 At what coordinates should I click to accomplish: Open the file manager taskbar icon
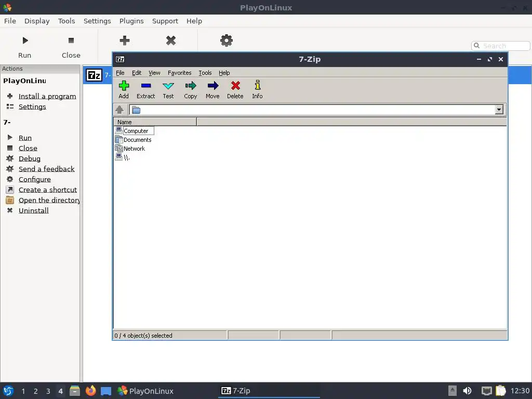coord(75,391)
